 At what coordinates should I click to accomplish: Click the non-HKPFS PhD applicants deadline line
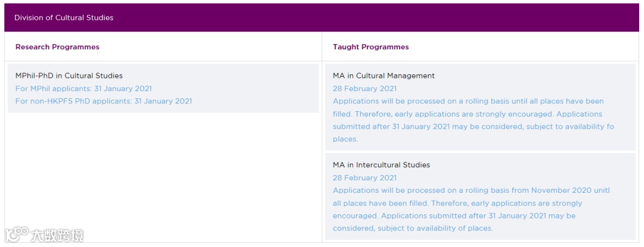coord(104,101)
